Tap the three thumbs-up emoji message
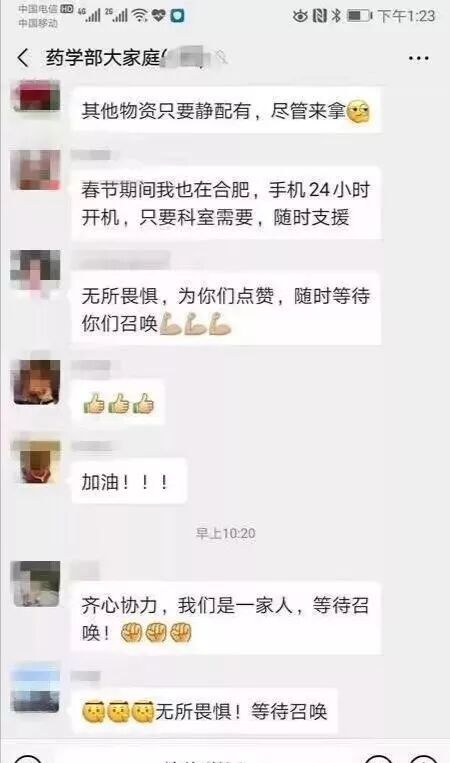Image resolution: width=450 pixels, height=763 pixels. tap(118, 403)
